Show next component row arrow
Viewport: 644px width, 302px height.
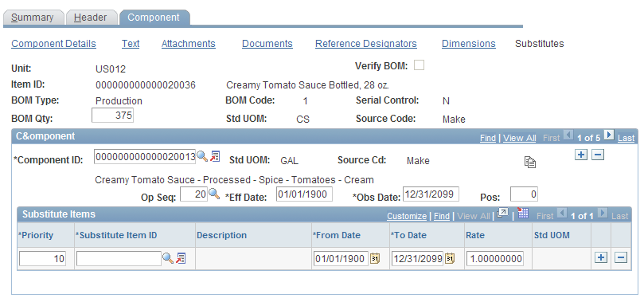point(610,135)
